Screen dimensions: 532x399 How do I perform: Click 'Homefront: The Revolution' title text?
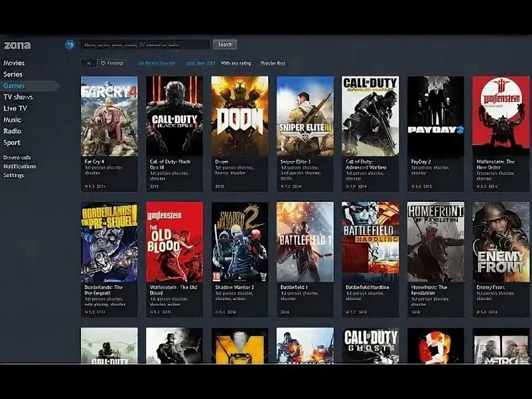point(428,290)
